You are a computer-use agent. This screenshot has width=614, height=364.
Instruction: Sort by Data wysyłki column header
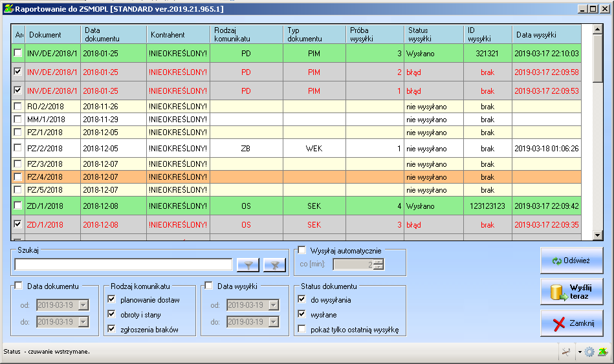pos(547,34)
